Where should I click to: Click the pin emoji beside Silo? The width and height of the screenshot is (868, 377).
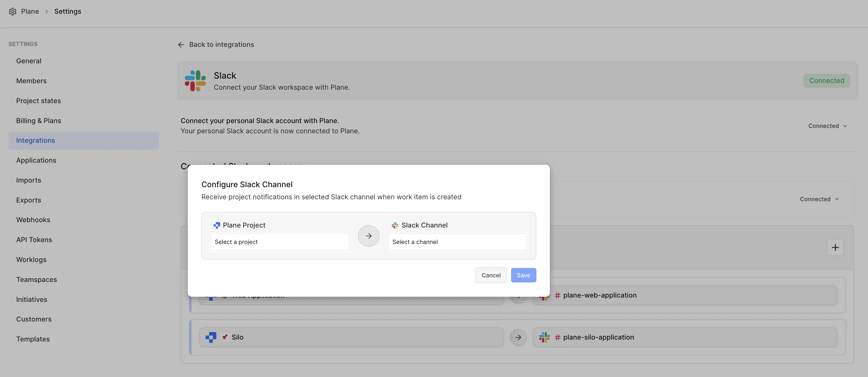point(224,337)
